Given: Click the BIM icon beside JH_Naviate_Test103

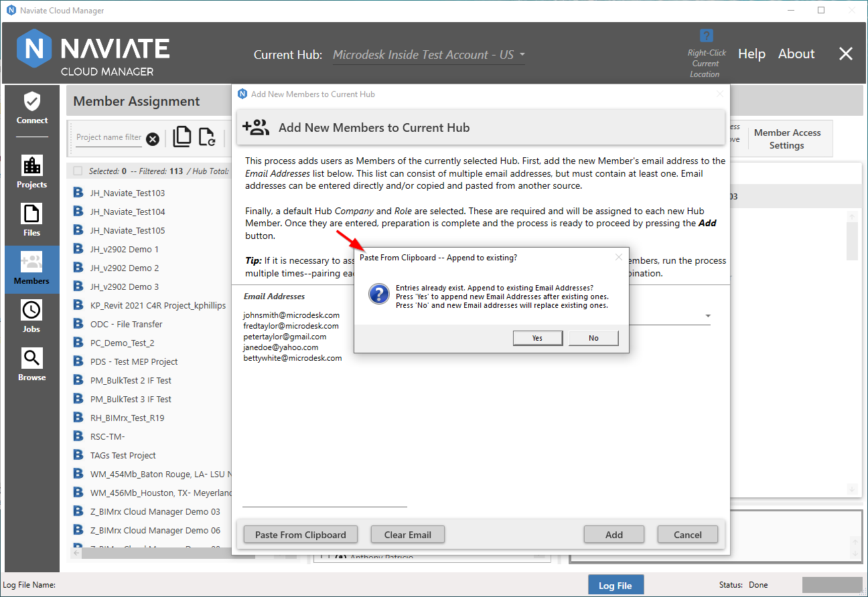Looking at the screenshot, I should point(78,193).
